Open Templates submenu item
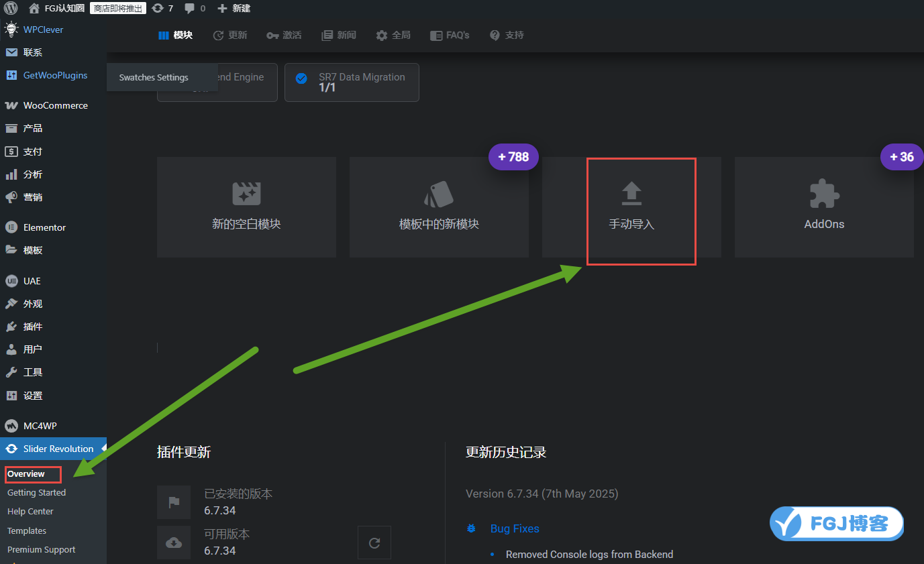 point(27,530)
